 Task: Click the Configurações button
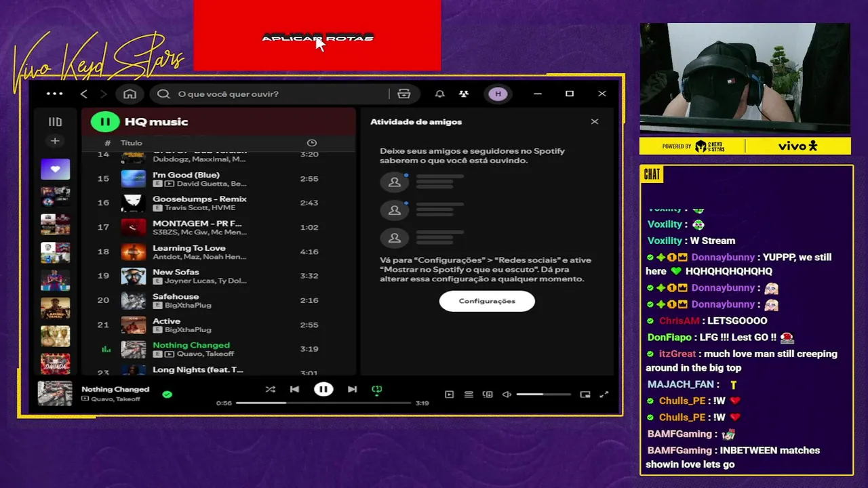(487, 301)
